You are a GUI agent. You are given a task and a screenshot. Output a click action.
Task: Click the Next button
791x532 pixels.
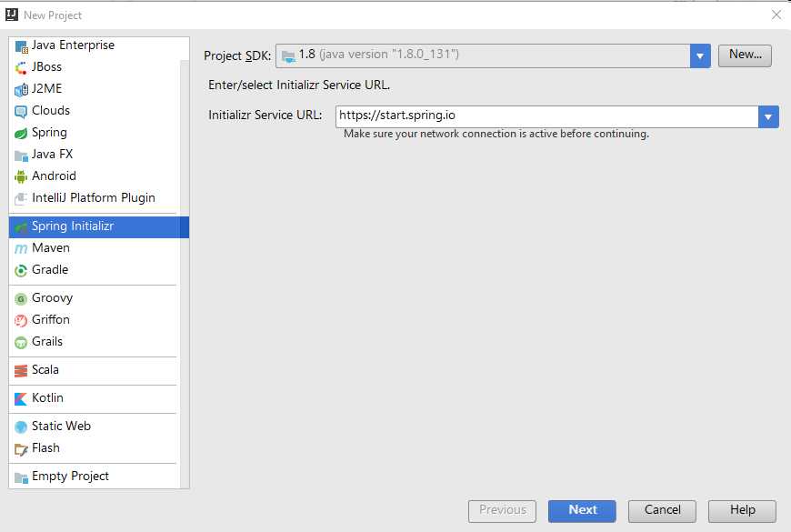pyautogui.click(x=582, y=511)
